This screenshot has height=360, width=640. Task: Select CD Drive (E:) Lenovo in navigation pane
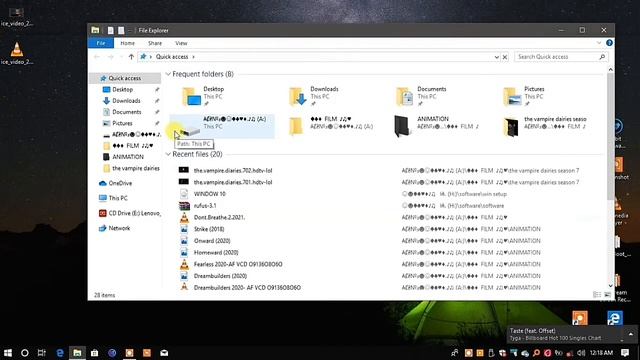[x=134, y=213]
